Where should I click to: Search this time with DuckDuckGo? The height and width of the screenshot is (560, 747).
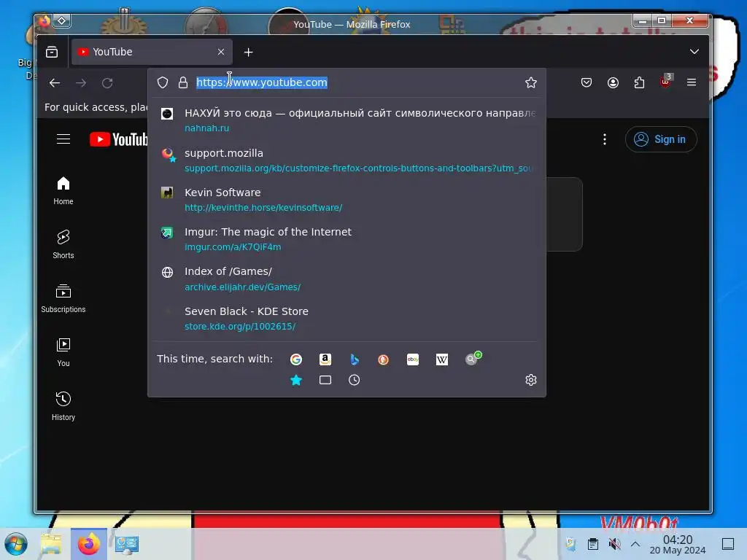coord(384,359)
